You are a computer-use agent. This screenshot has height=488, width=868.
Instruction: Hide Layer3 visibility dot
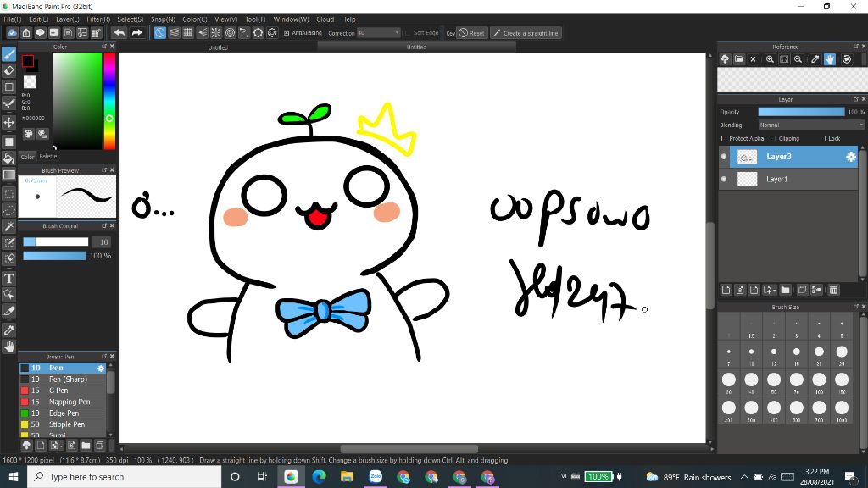724,157
